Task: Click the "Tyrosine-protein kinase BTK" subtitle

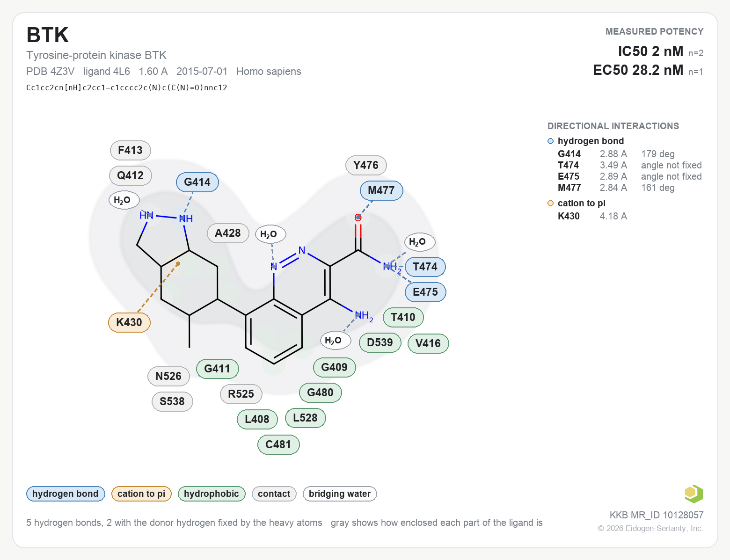Action: 96,55
